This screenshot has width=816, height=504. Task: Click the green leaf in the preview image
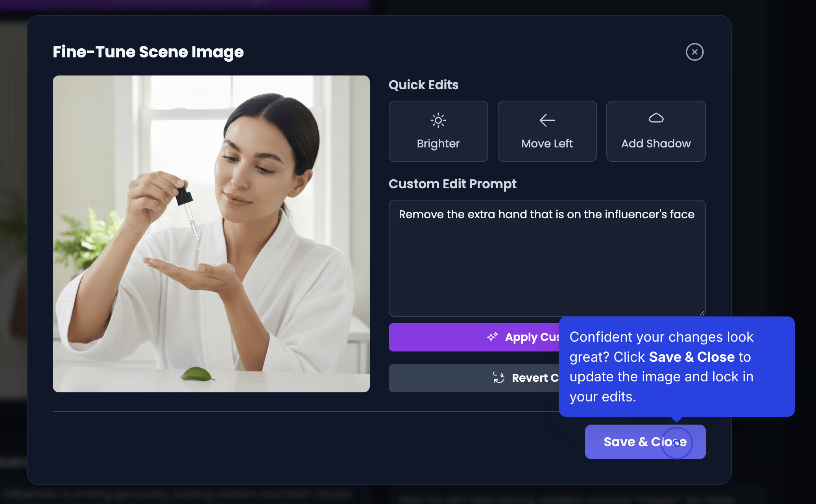[198, 374]
